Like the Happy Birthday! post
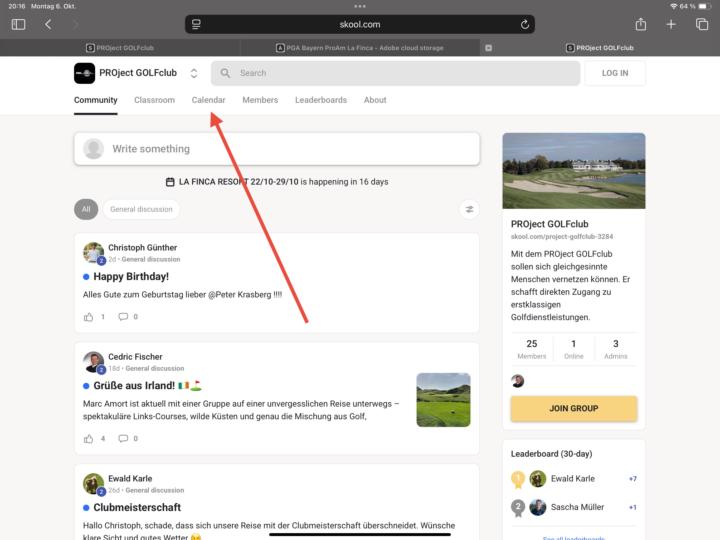Viewport: 720px width, 540px height. coord(89,317)
